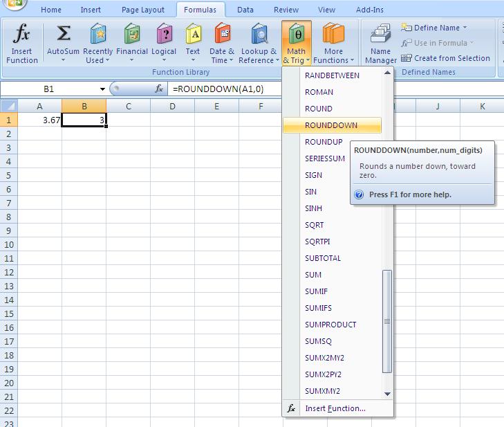
Task: Open the Name Manager icon
Action: point(380,33)
